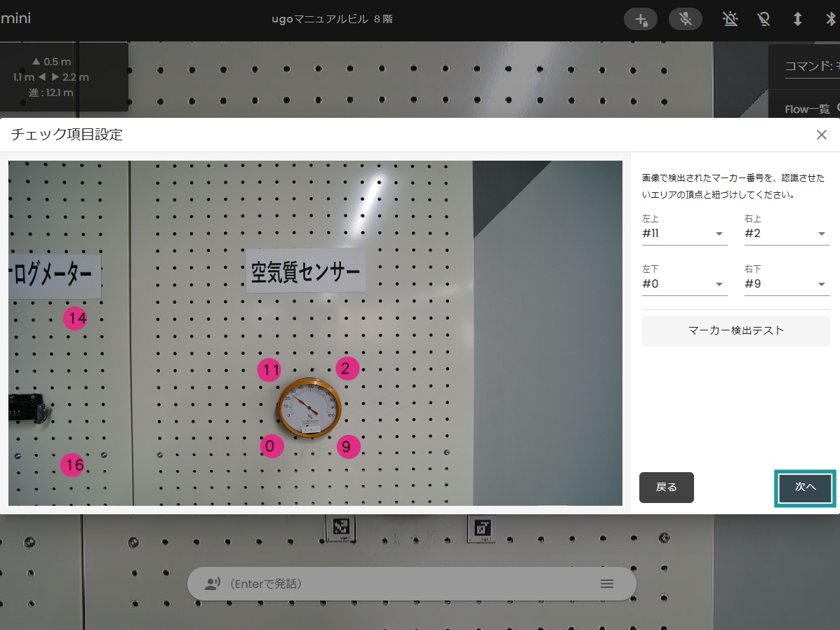The width and height of the screenshot is (840, 630).
Task: Open the 右上 marker dropdown showing #2
Action: coord(787,233)
